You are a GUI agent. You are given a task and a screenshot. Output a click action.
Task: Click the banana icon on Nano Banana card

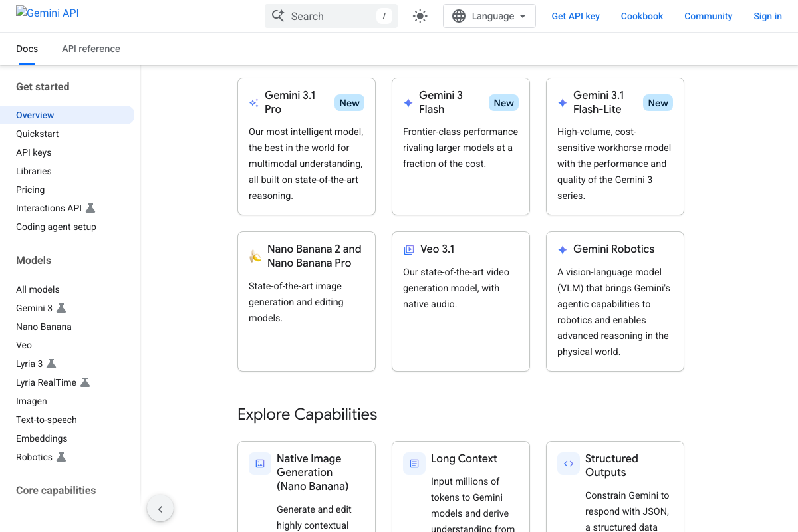[255, 256]
